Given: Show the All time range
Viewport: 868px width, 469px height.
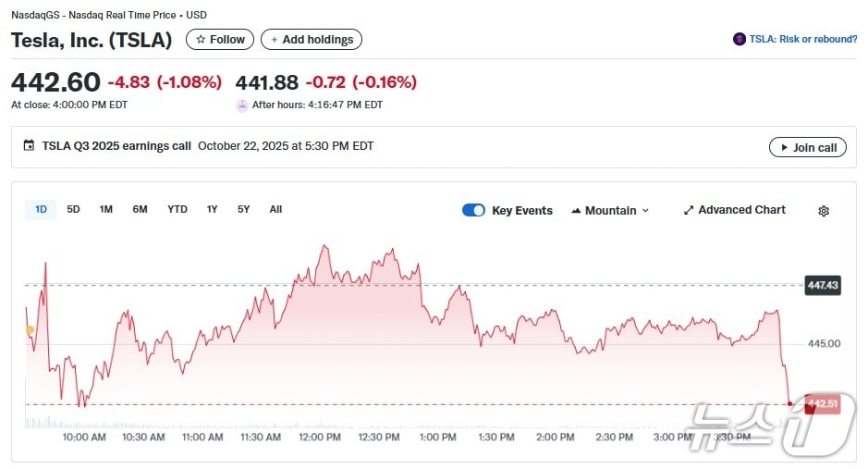Looking at the screenshot, I should coord(275,210).
